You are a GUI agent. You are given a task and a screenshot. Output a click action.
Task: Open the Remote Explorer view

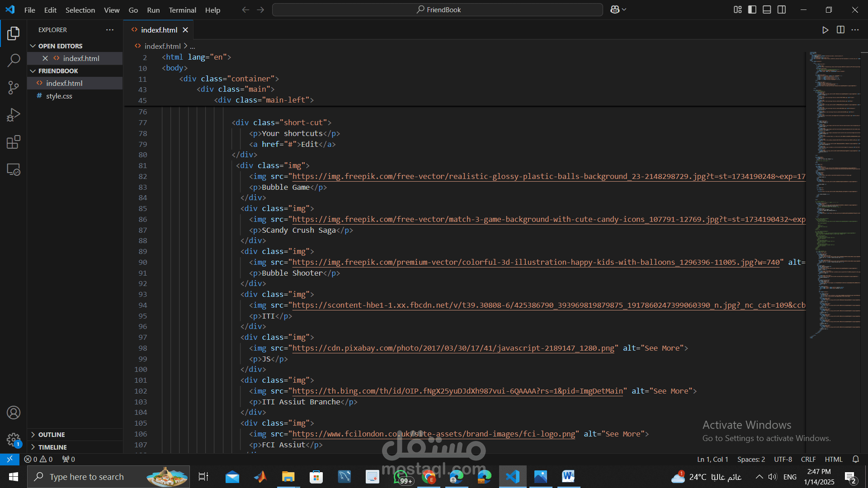point(14,170)
